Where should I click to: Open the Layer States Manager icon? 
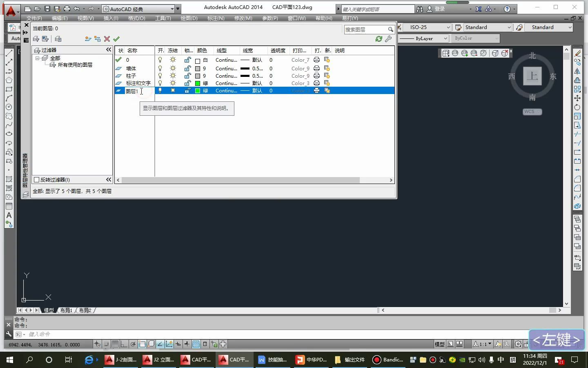coord(58,39)
